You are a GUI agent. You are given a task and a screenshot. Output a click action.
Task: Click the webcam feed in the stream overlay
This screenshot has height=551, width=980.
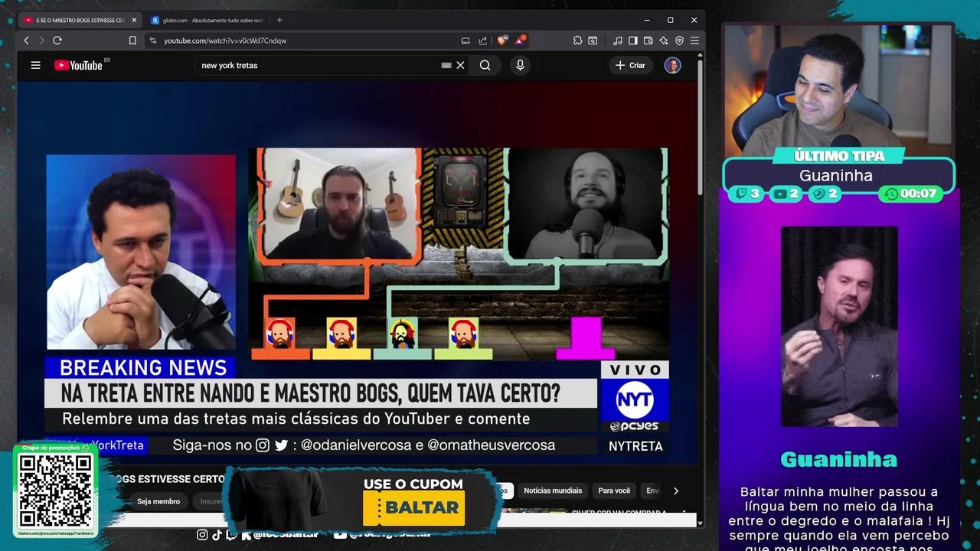838,90
